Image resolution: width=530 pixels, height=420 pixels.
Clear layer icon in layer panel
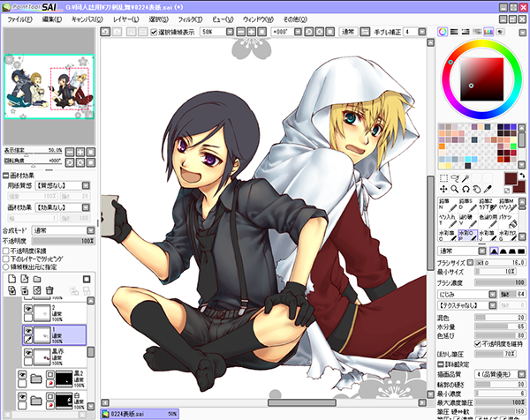coord(37,290)
